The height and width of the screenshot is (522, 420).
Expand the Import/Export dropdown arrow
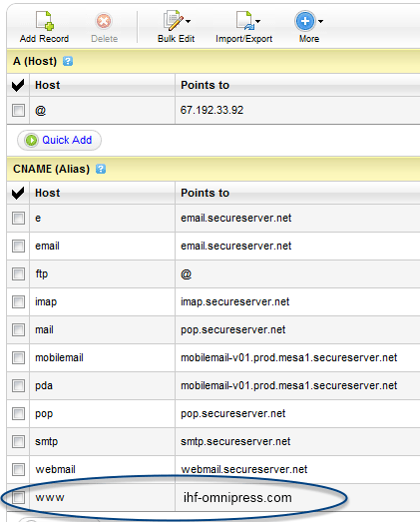(258, 21)
